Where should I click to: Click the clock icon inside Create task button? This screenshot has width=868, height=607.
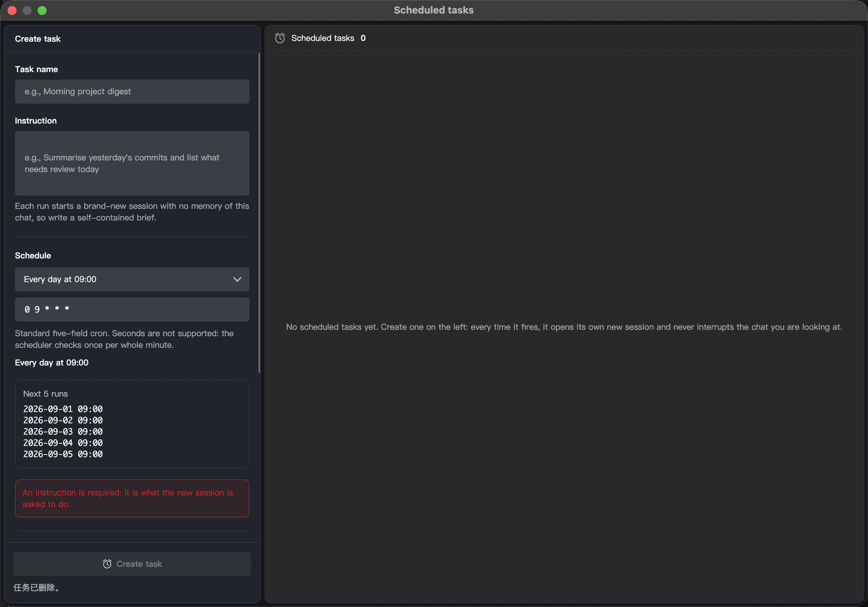coord(107,563)
